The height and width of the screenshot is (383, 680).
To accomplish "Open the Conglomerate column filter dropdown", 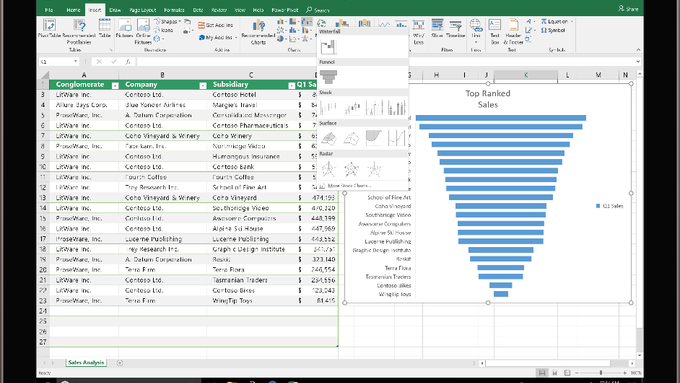I will (x=115, y=85).
